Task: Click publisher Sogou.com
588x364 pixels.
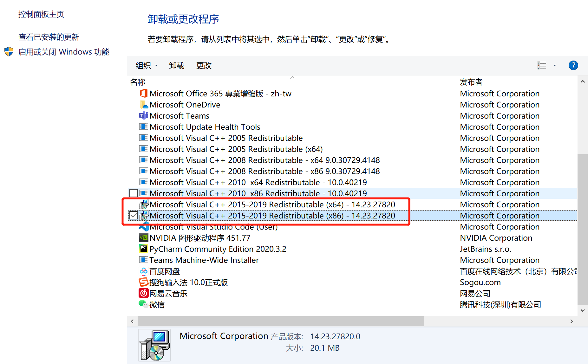Action: [x=480, y=282]
